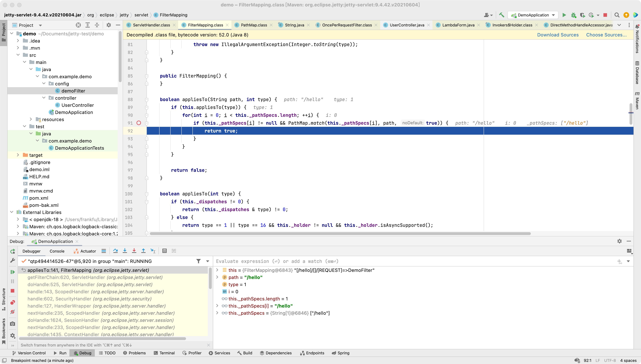This screenshot has width=641, height=364.
Task: Open Debug panel settings gear
Action: pos(620,241)
